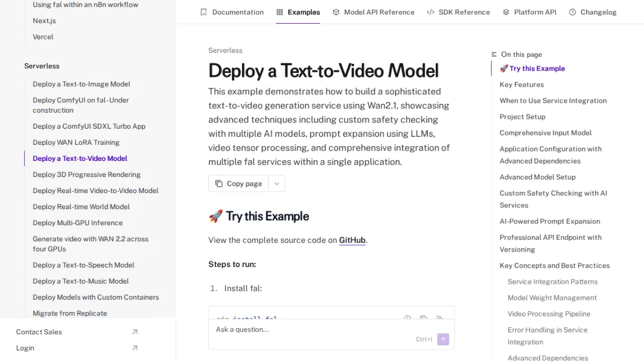Follow the GitHub source code link
The height and width of the screenshot is (362, 644).
pyautogui.click(x=352, y=240)
